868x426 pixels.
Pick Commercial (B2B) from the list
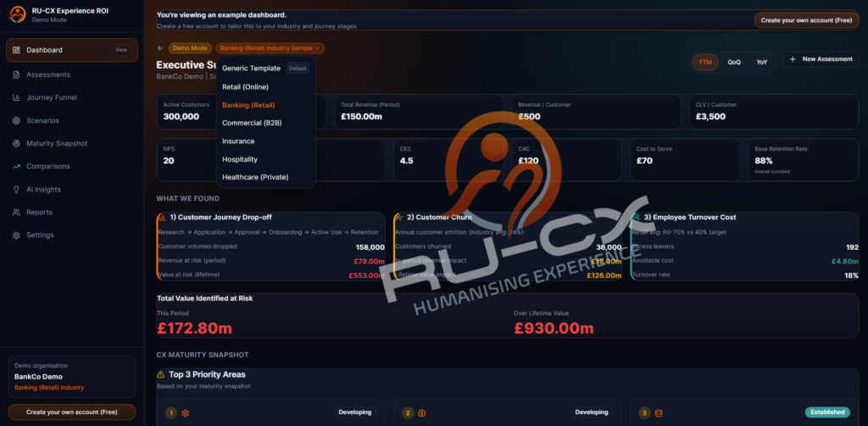point(252,123)
